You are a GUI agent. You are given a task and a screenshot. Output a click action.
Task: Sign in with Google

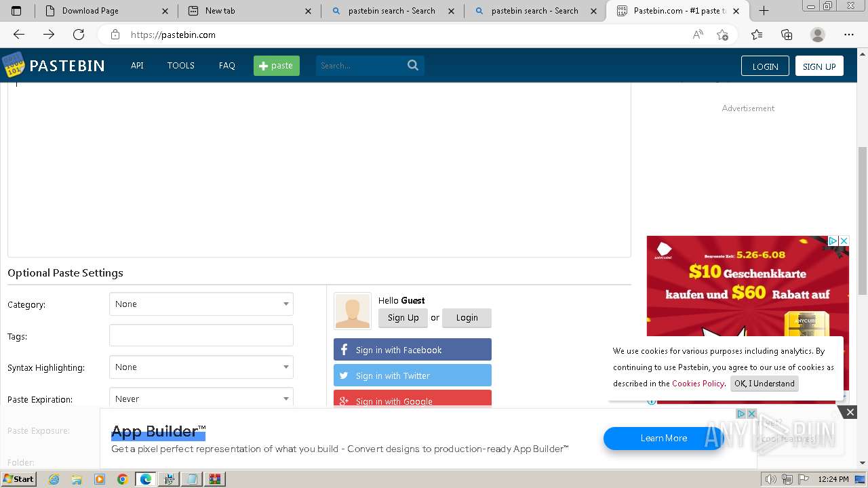412,399
